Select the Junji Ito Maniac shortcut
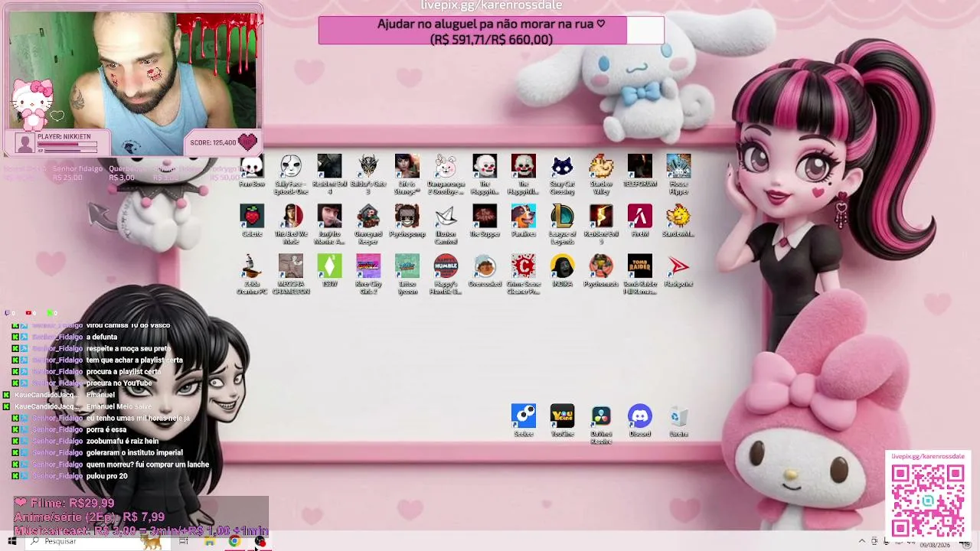980x551 pixels. pyautogui.click(x=329, y=224)
